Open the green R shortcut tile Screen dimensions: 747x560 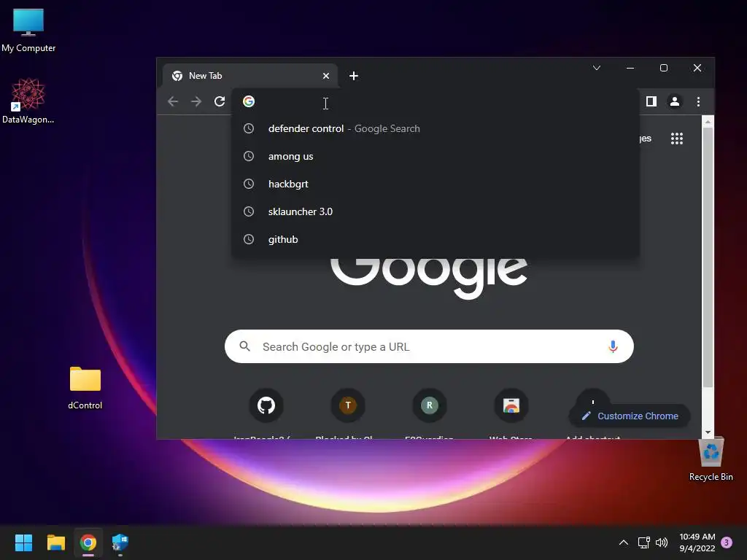coord(429,405)
